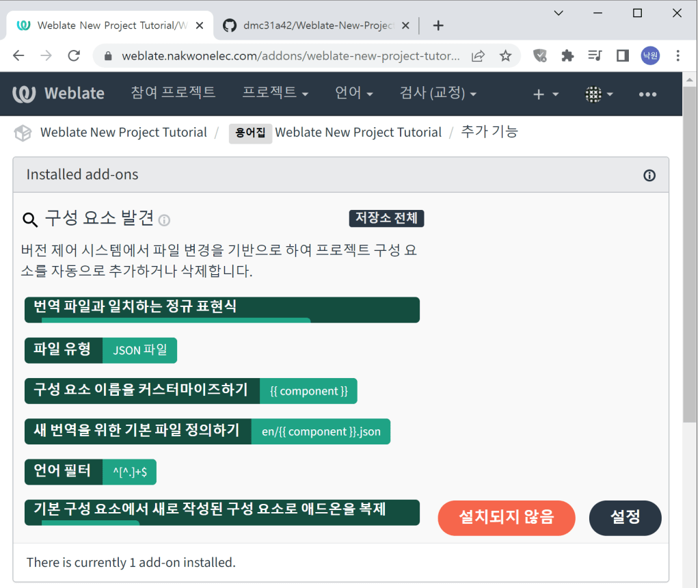Viewport: 700px width, 588px height.
Task: Expand the 프로젝트 dropdown menu
Action: pos(275,93)
